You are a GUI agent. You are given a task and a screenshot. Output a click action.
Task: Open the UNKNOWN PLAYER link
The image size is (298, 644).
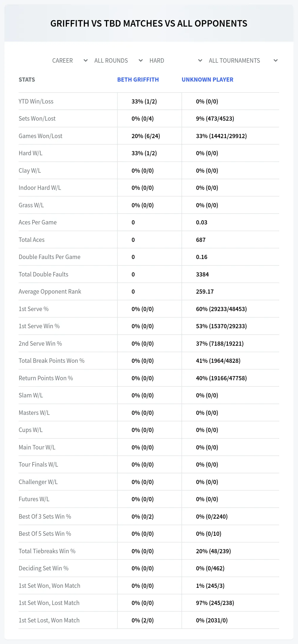207,80
